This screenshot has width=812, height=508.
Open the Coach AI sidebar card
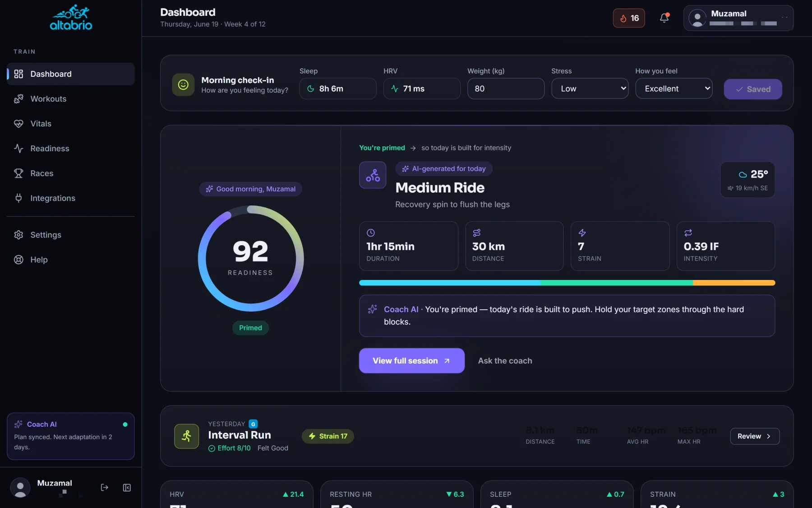71,436
